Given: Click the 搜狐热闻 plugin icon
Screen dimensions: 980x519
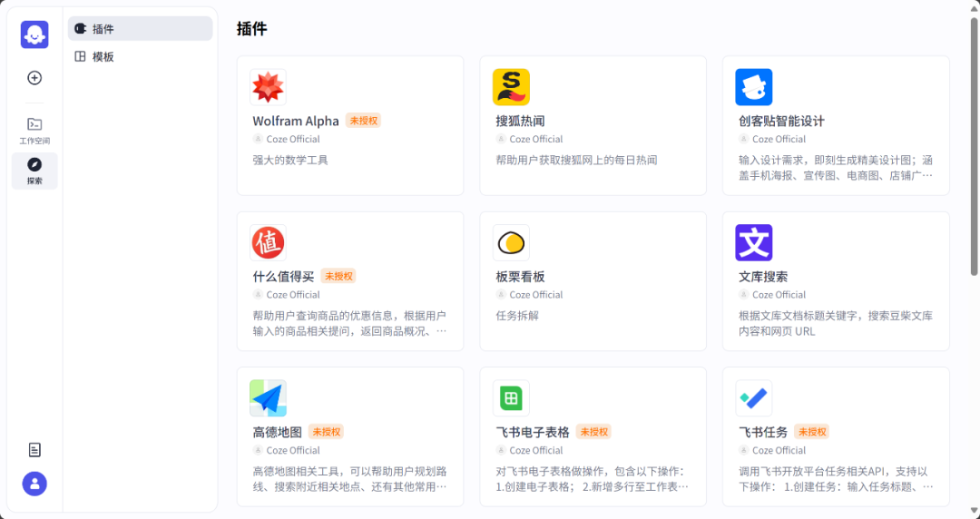Looking at the screenshot, I should [x=511, y=87].
